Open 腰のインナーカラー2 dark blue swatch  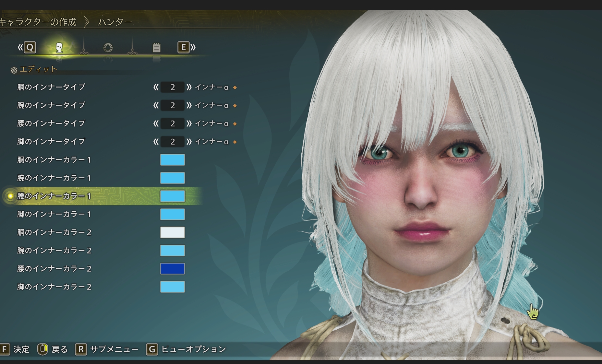click(x=172, y=269)
